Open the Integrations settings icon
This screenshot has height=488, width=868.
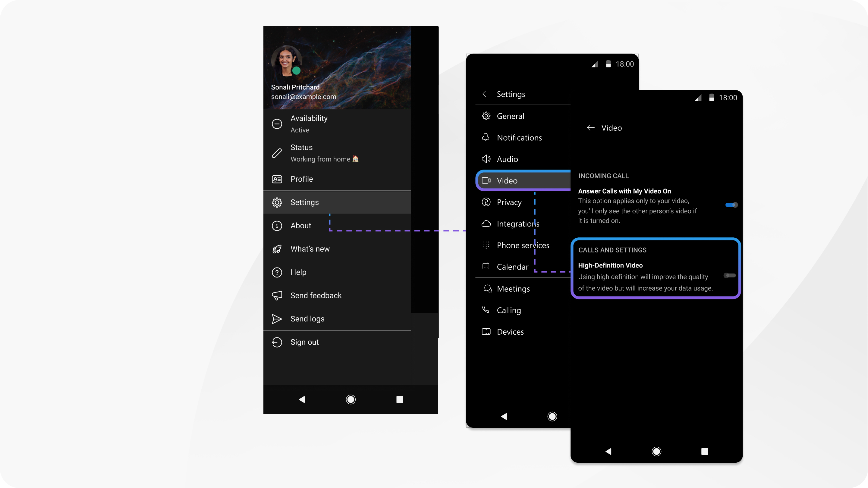coord(486,224)
